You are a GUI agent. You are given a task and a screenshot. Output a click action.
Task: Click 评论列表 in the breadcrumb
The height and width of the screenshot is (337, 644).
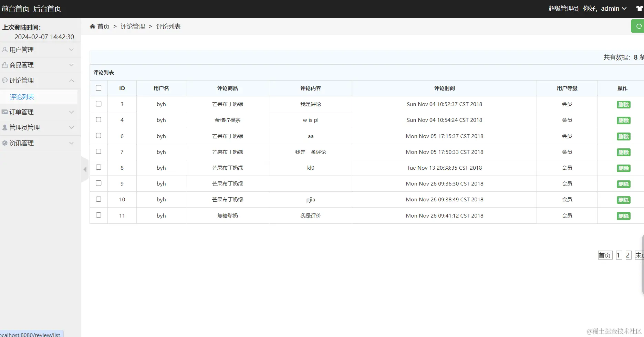pyautogui.click(x=168, y=27)
